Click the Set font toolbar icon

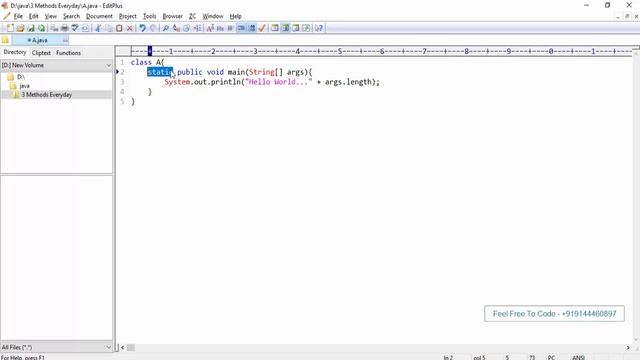click(x=210, y=28)
